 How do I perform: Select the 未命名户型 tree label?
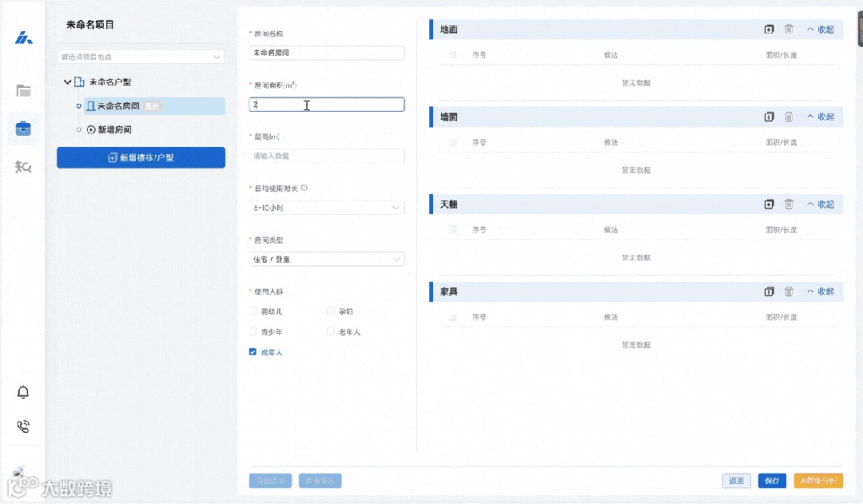click(110, 82)
